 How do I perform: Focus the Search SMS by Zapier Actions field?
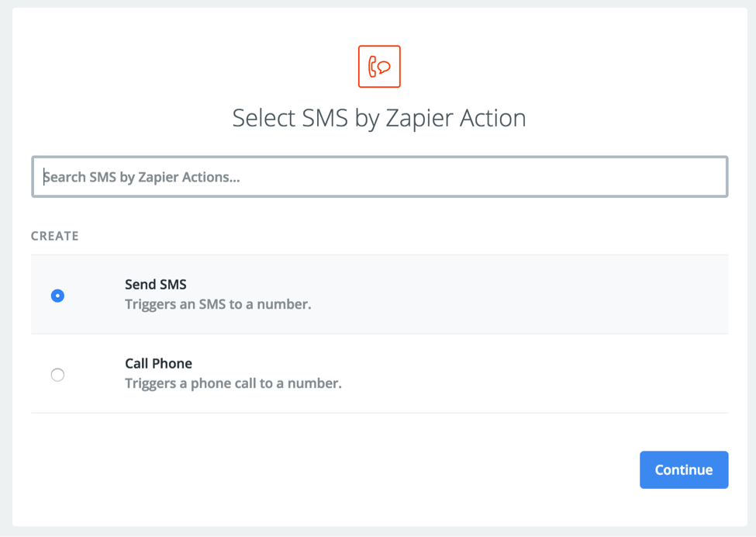[x=379, y=177]
